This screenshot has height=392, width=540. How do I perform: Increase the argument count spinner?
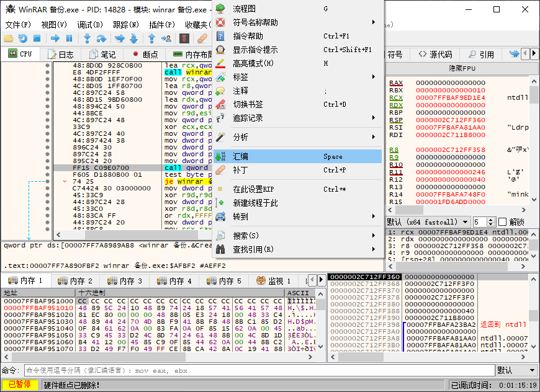(492, 220)
